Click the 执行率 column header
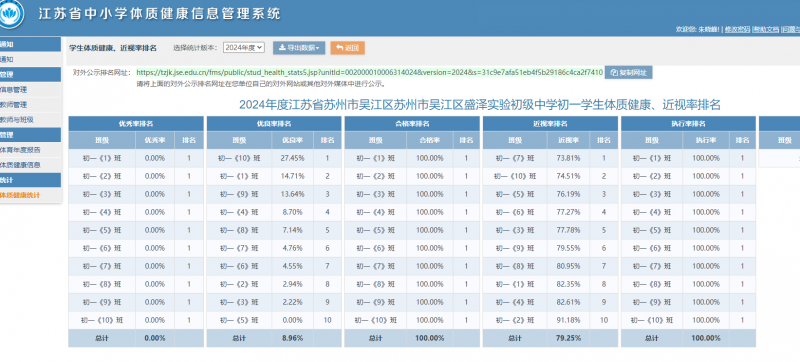The image size is (800, 362). 706,140
